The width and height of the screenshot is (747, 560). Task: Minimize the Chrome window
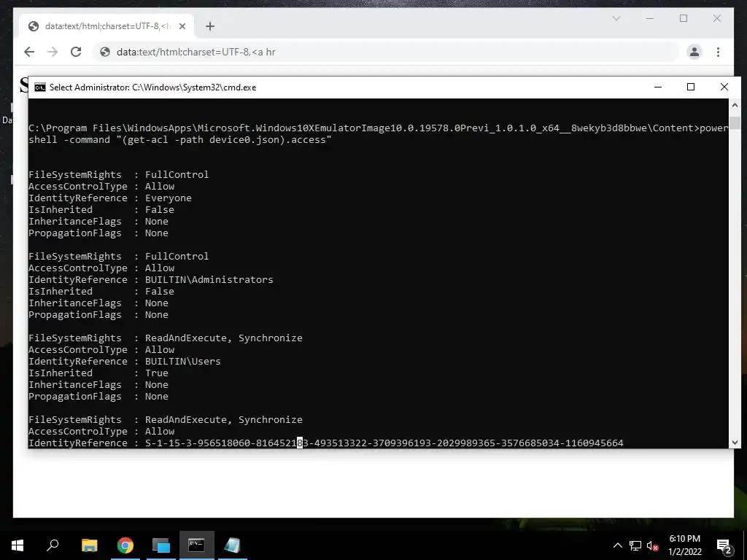(x=650, y=18)
